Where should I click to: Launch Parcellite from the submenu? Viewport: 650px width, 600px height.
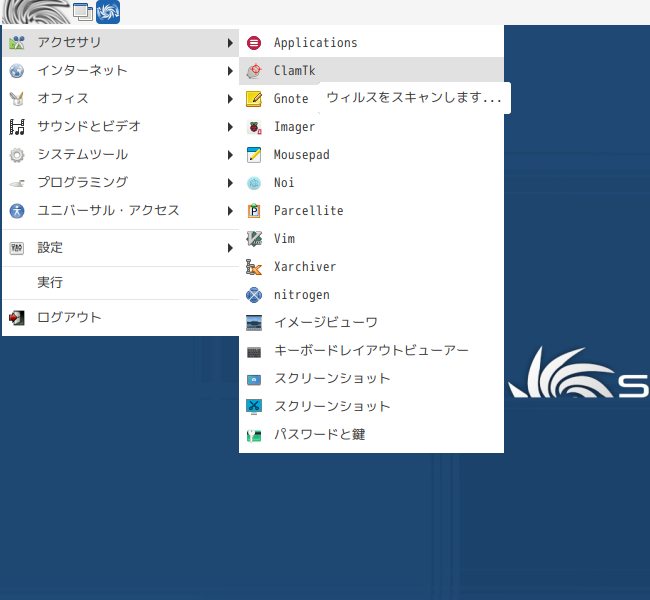371,211
